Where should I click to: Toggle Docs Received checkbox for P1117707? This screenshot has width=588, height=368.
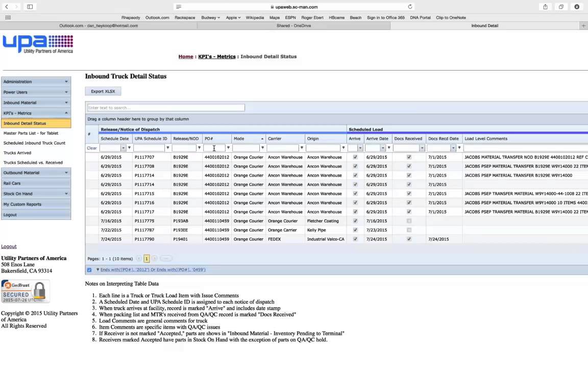pyautogui.click(x=409, y=157)
